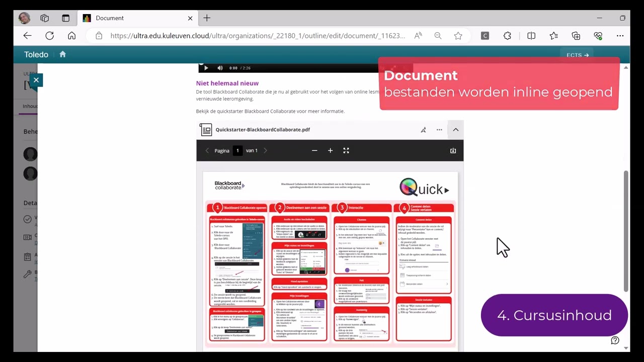Zoom out the PDF viewer
The image size is (644, 362).
pos(314,150)
